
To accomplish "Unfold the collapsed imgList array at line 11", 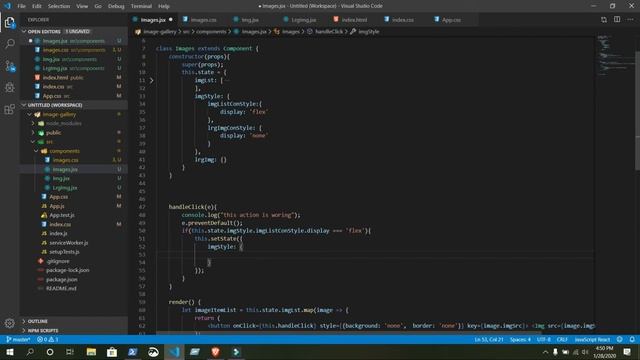I will 151,80.
